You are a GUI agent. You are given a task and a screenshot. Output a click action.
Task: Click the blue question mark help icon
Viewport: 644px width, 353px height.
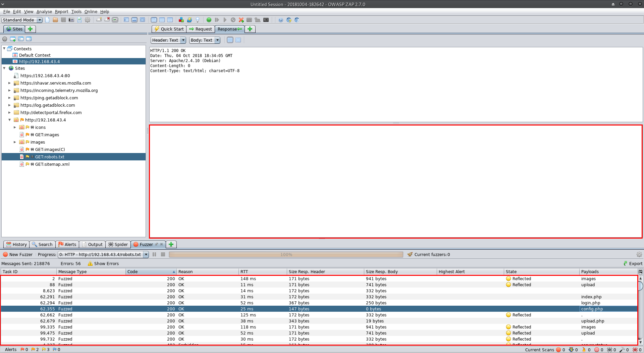[281, 20]
